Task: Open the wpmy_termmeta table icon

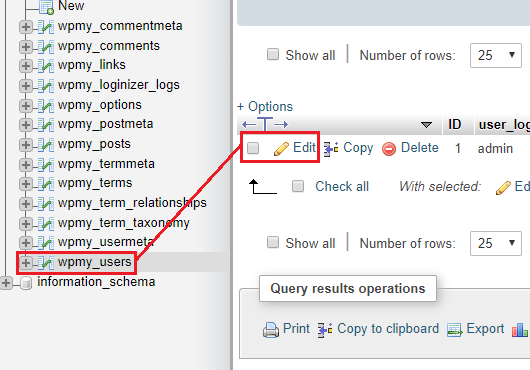Action: 46,165
